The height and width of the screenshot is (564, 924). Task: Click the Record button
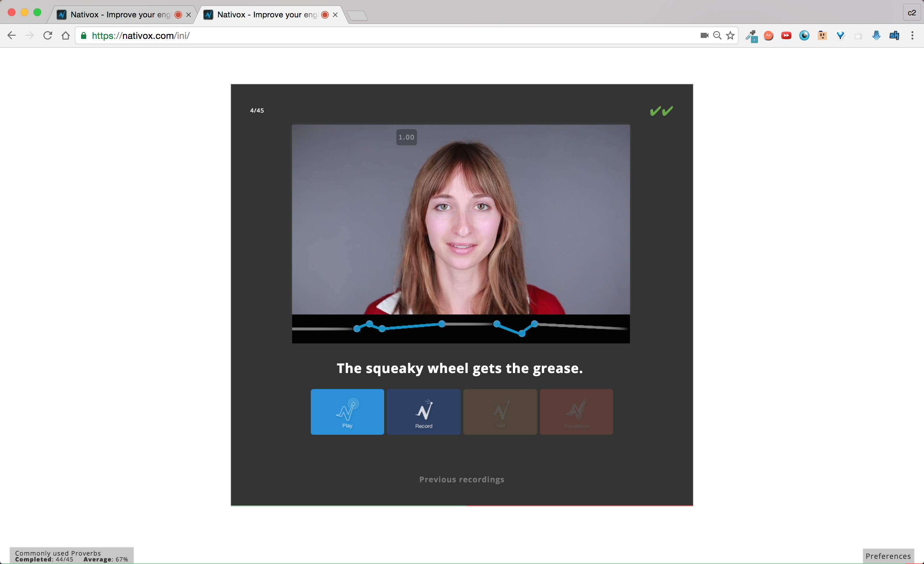click(423, 412)
